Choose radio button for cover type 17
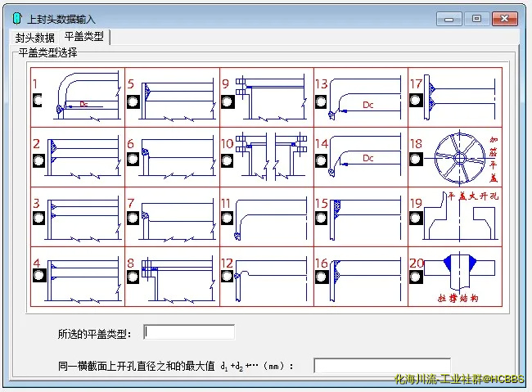The height and width of the screenshot is (392, 532). 416,100
